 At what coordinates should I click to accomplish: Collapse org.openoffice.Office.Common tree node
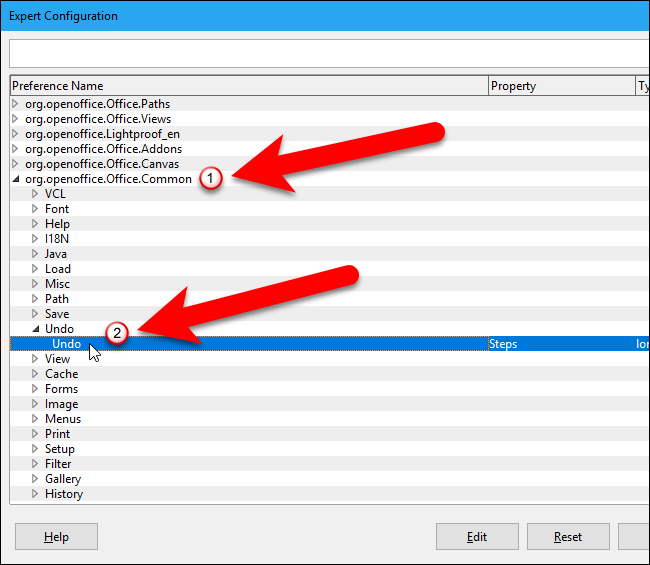pos(16,179)
